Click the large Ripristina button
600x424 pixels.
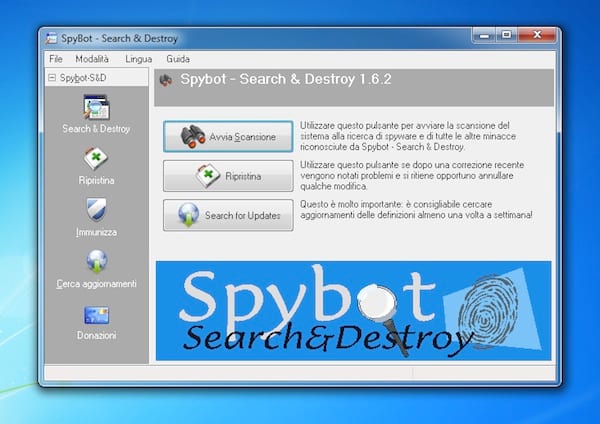click(x=228, y=176)
